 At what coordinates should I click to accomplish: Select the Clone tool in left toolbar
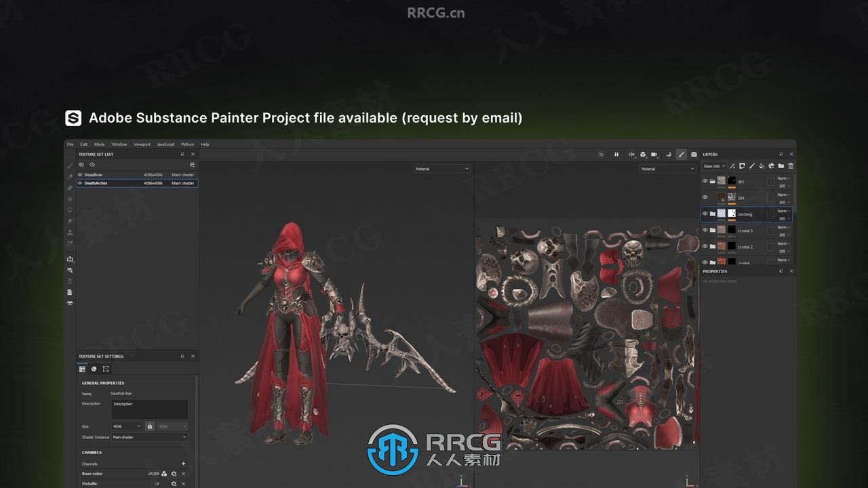click(70, 232)
